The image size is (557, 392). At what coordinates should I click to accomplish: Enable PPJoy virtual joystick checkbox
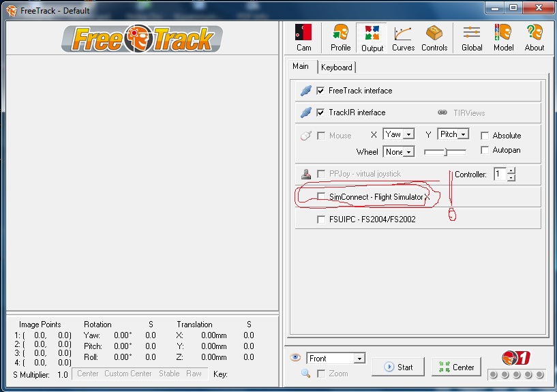tap(321, 174)
